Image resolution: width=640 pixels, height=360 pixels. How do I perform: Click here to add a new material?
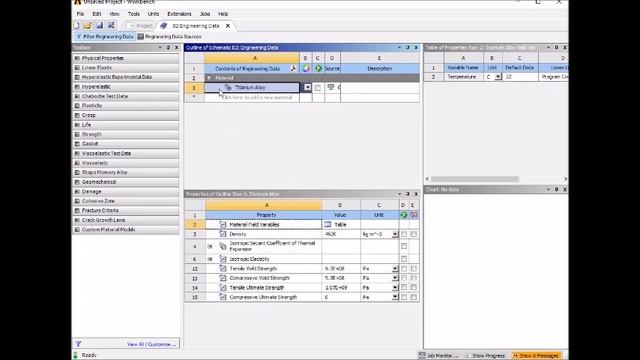click(x=257, y=98)
